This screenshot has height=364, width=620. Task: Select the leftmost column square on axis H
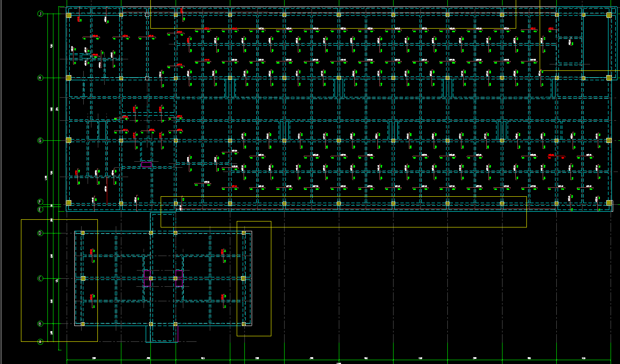coord(69,78)
